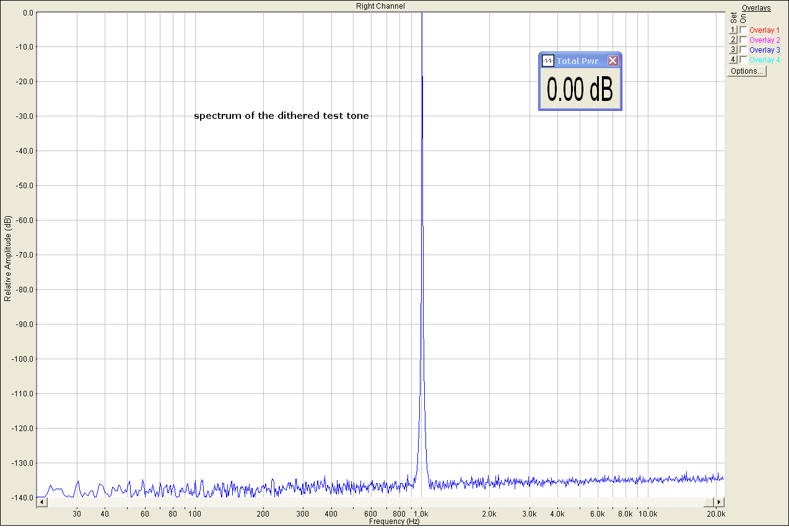Click the Overlays heading label
Viewport: 789px width, 532px height.
click(x=756, y=8)
